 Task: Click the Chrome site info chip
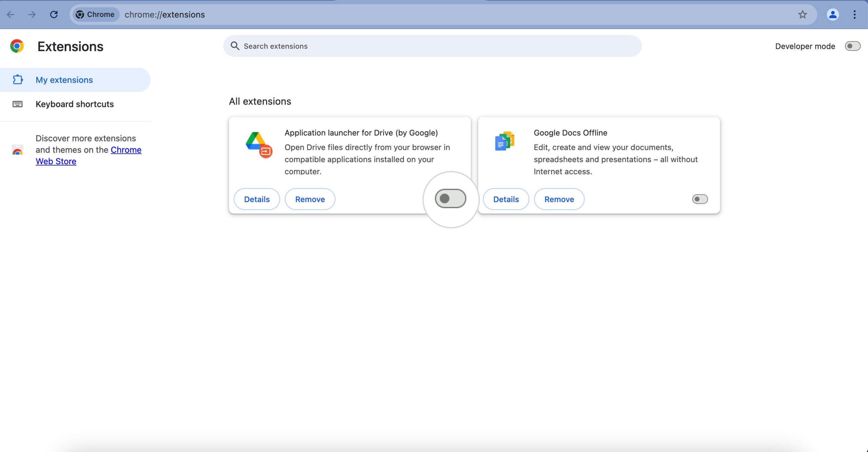tap(95, 15)
